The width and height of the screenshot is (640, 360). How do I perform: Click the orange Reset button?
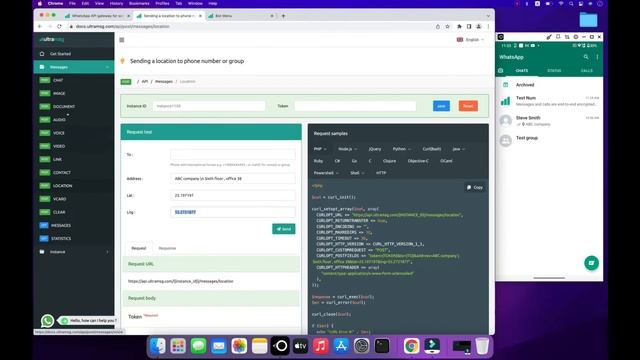click(468, 106)
